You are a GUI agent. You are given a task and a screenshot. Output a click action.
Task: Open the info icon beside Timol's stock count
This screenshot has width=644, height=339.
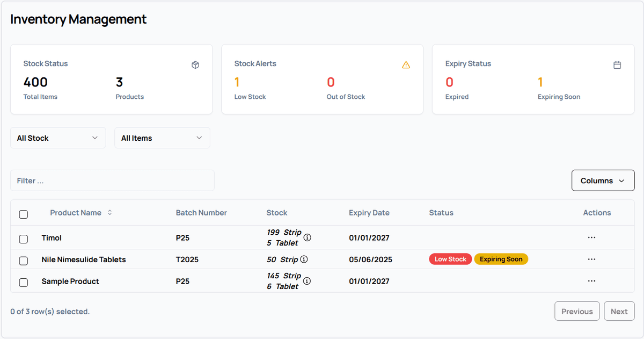pos(307,237)
